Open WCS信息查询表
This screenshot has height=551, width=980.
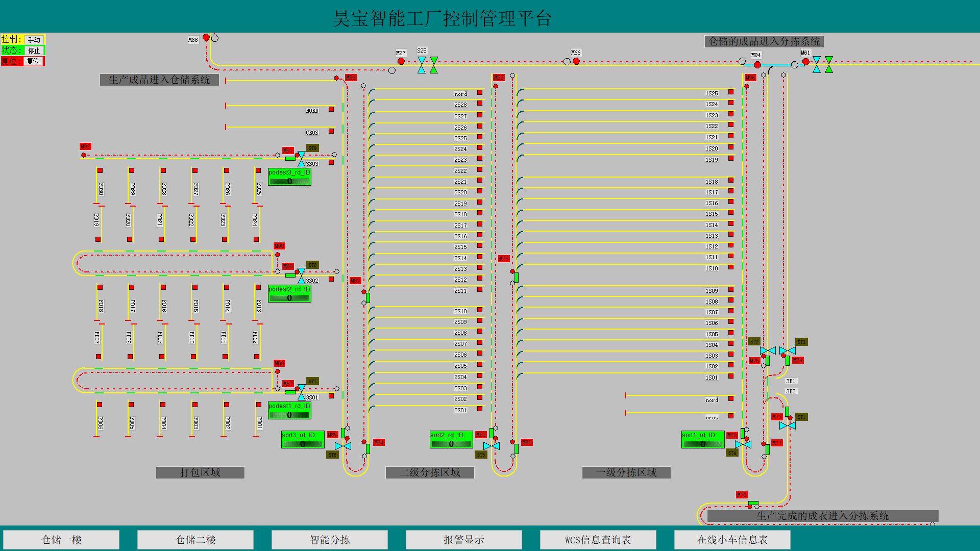pos(598,540)
